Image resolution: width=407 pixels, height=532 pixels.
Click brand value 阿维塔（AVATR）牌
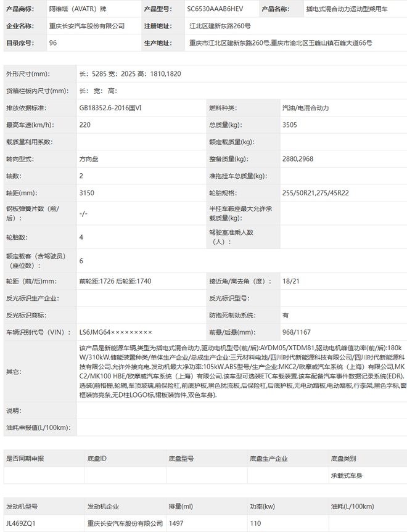[x=78, y=9]
